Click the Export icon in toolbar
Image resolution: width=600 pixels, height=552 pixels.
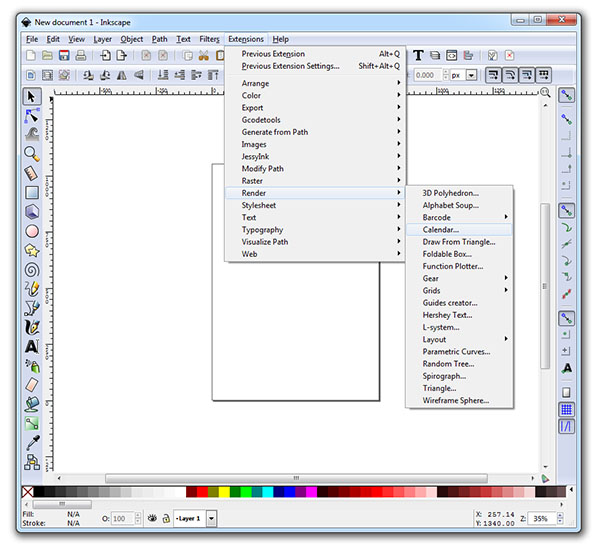pyautogui.click(x=122, y=56)
